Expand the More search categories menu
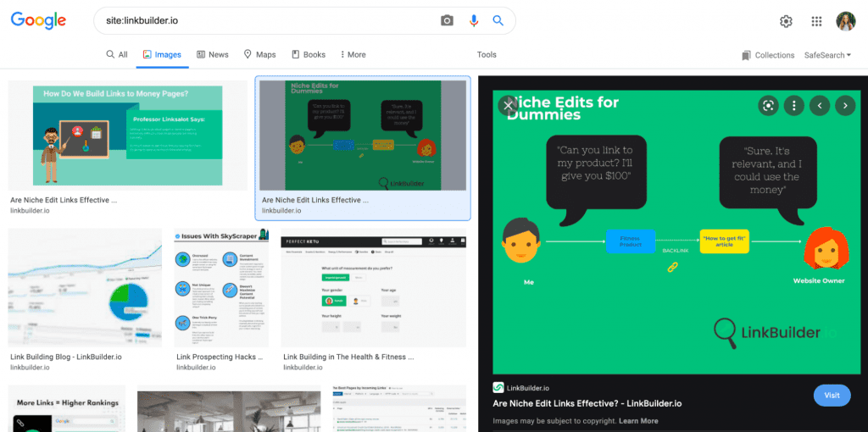 tap(353, 55)
